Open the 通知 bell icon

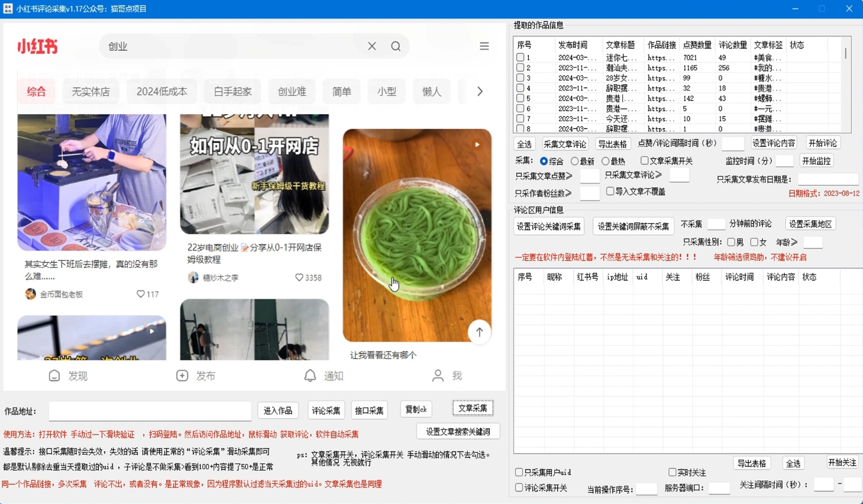[310, 376]
